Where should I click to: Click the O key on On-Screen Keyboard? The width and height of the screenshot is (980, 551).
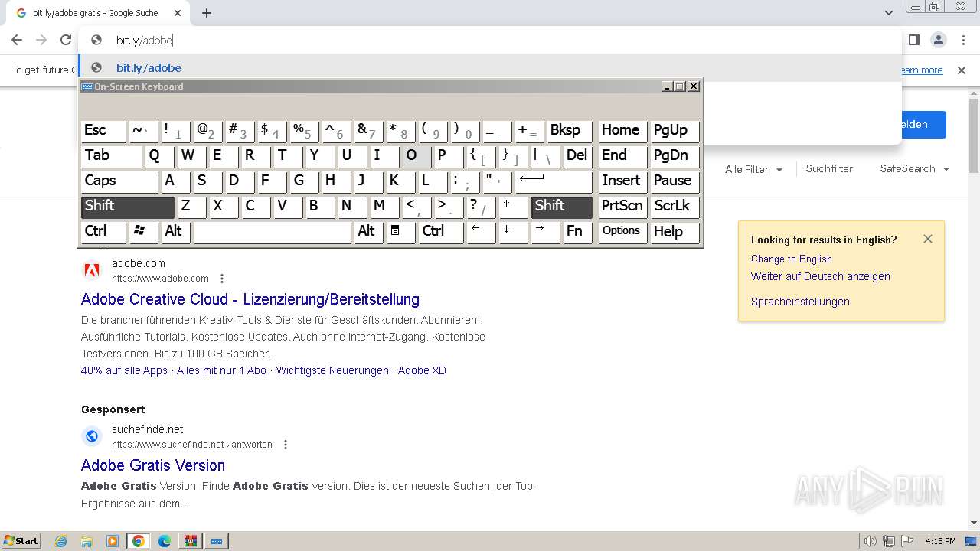coord(416,156)
